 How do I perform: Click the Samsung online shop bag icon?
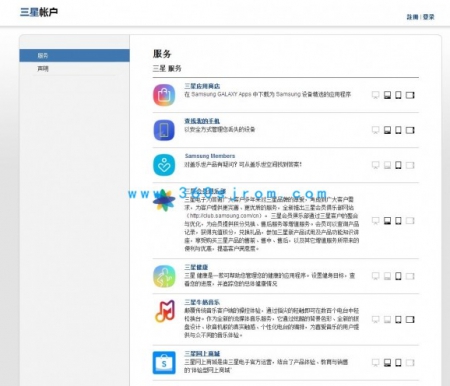point(164,363)
